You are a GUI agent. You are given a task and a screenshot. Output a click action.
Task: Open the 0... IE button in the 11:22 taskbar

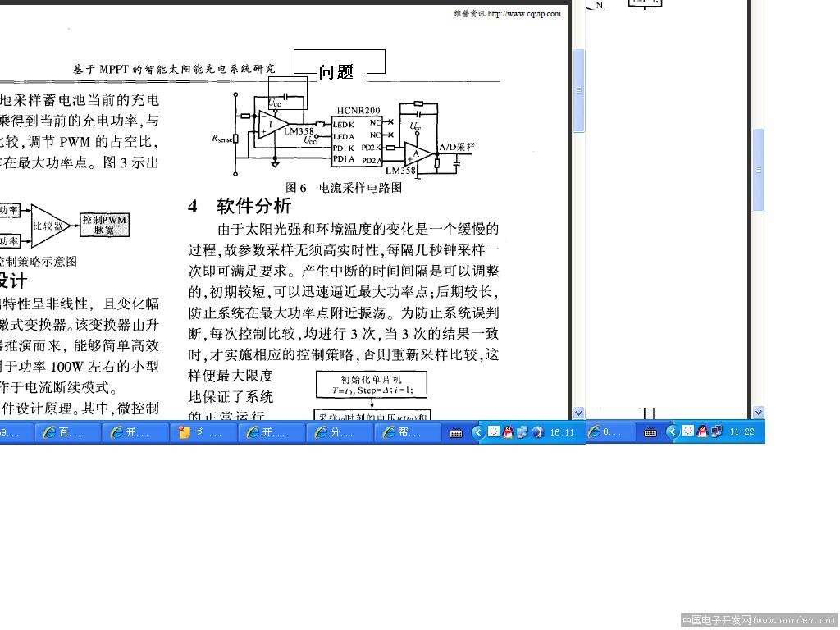click(x=609, y=431)
